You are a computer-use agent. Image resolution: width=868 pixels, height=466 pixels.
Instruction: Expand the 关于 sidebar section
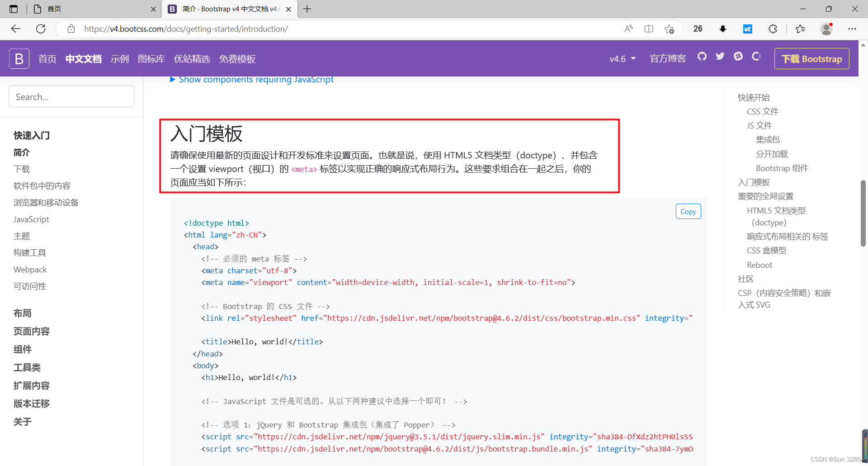(23, 422)
